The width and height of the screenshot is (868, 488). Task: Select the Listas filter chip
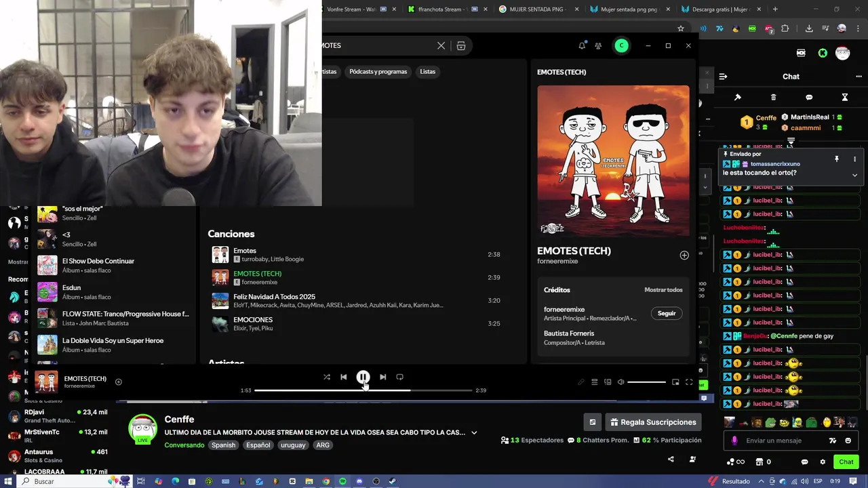click(x=427, y=71)
